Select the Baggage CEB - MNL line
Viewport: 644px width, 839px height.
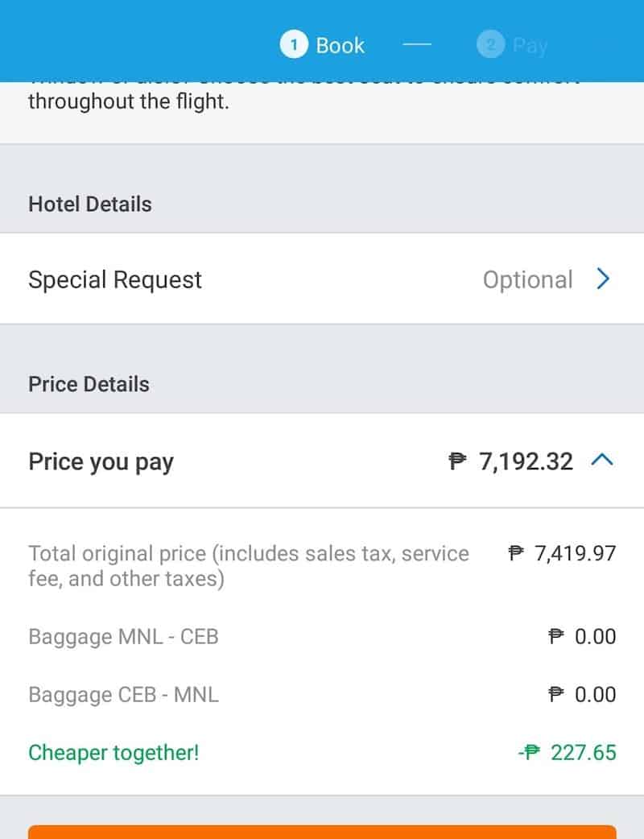click(123, 695)
